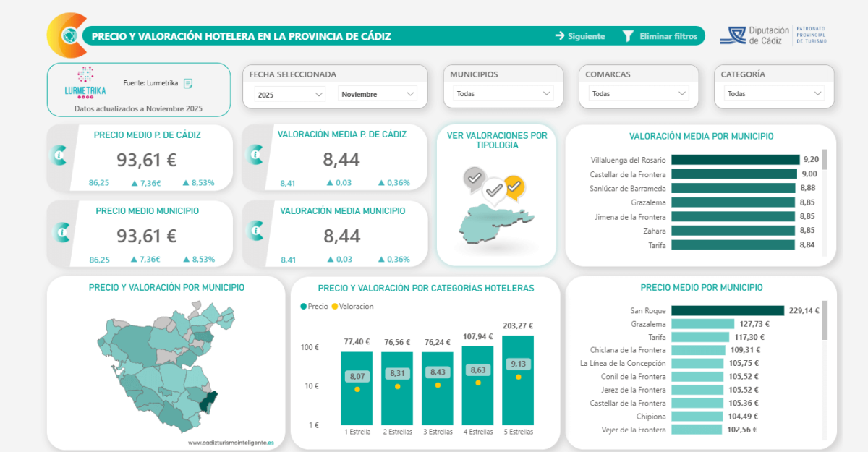Screen dimensions: 868x452
Task: Open Ver Valoraciones por Tipología tile
Action: tap(496, 195)
